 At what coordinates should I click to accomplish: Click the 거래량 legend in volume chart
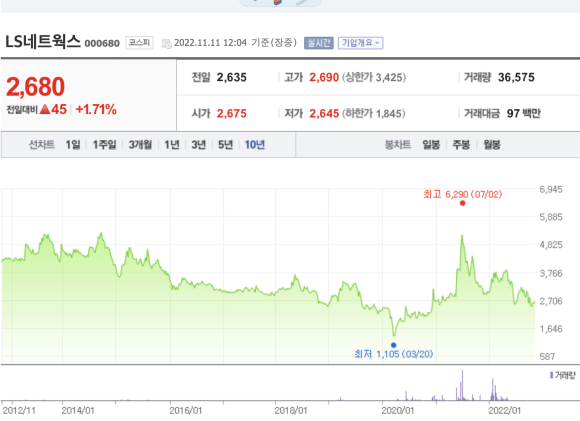[x=563, y=375]
